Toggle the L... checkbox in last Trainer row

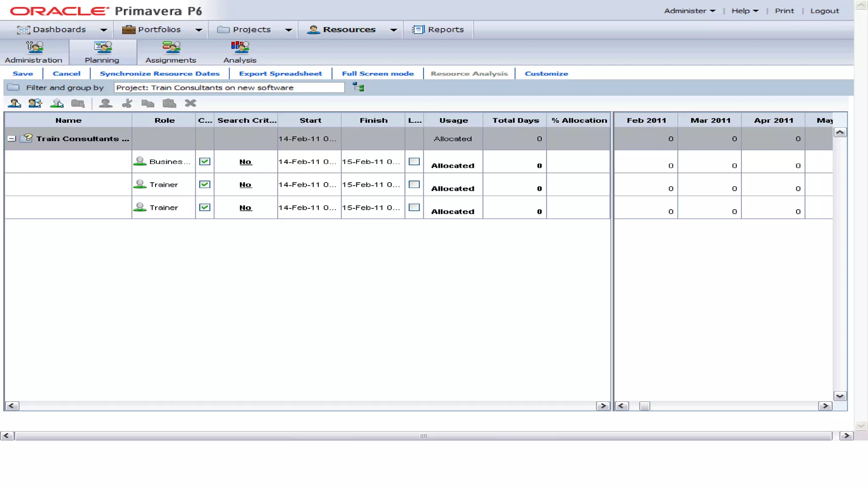click(414, 207)
